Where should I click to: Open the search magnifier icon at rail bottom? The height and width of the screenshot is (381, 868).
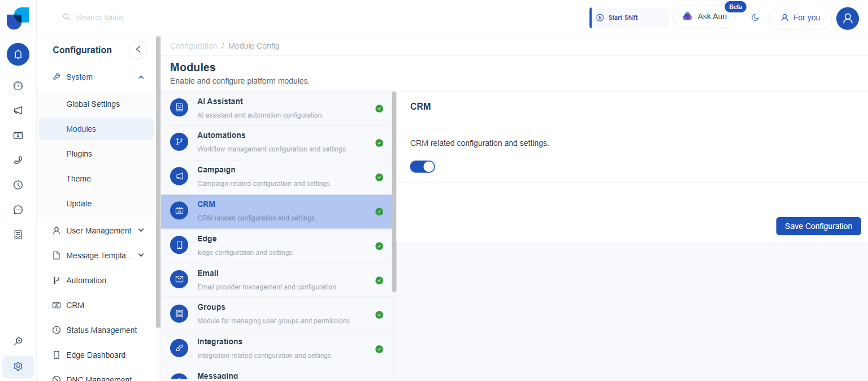(x=18, y=341)
